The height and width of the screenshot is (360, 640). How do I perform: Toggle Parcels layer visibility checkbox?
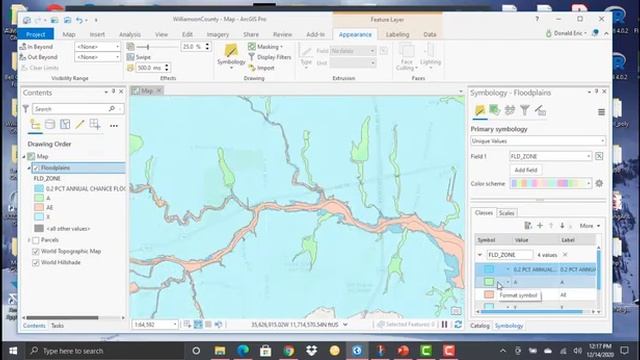[x=36, y=240]
